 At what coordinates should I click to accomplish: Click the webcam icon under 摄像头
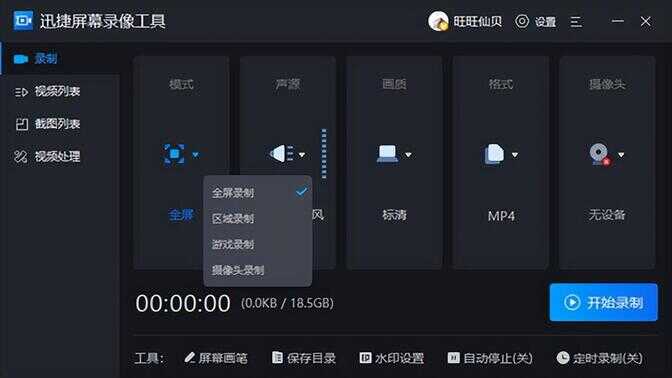(600, 155)
